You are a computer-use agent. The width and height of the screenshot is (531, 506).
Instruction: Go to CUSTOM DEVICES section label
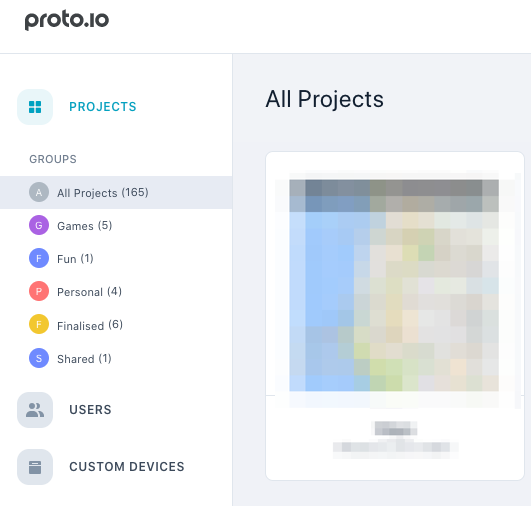tap(127, 467)
